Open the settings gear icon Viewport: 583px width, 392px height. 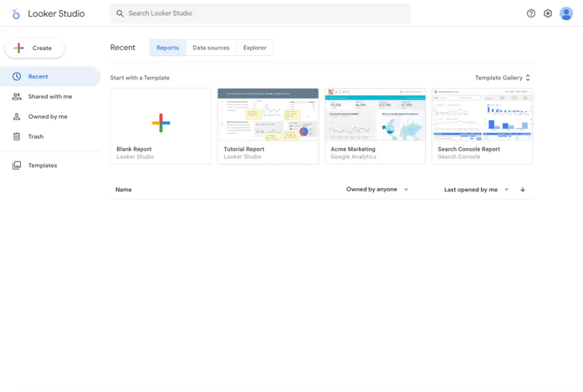tap(548, 13)
